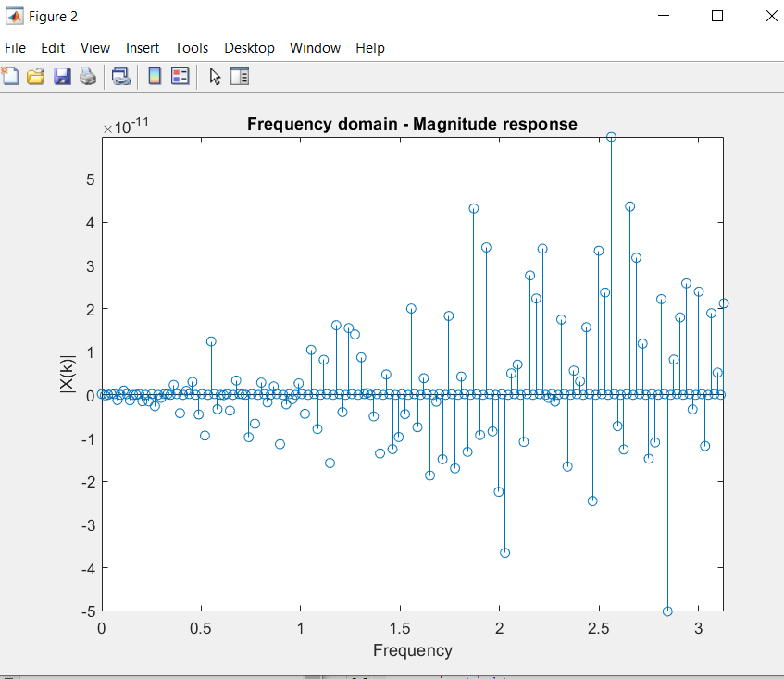
Task: Open the Help menu
Action: coord(370,48)
